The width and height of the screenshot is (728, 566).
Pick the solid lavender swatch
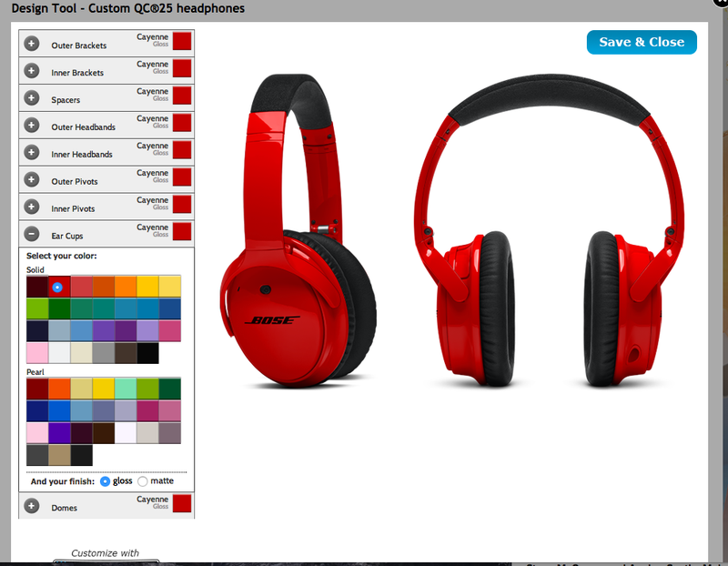coord(147,331)
